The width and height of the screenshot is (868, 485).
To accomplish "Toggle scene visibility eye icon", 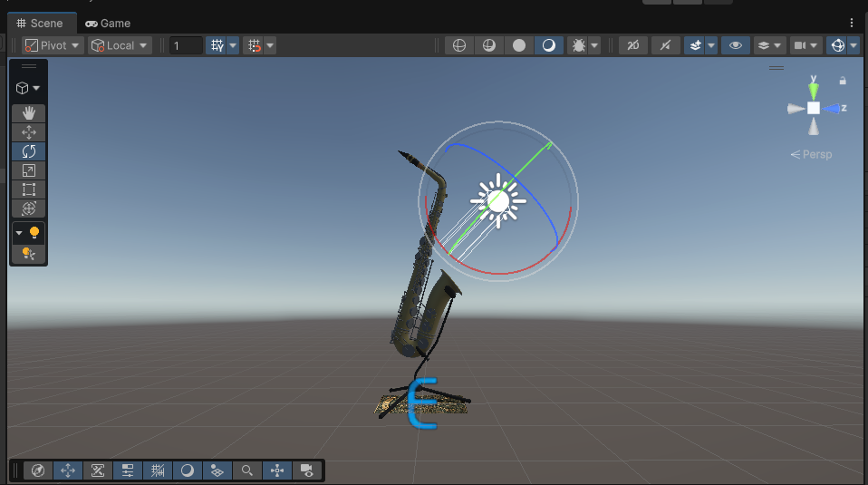I will 735,45.
